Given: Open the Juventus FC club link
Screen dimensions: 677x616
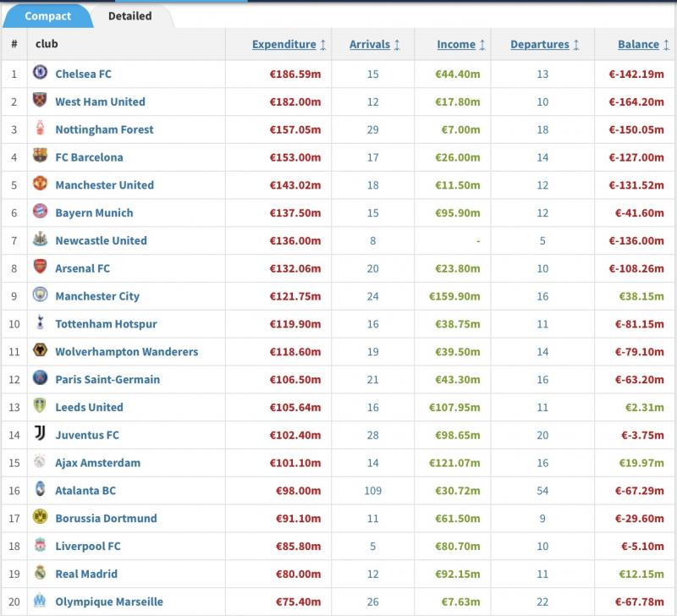Looking at the screenshot, I should click(87, 435).
